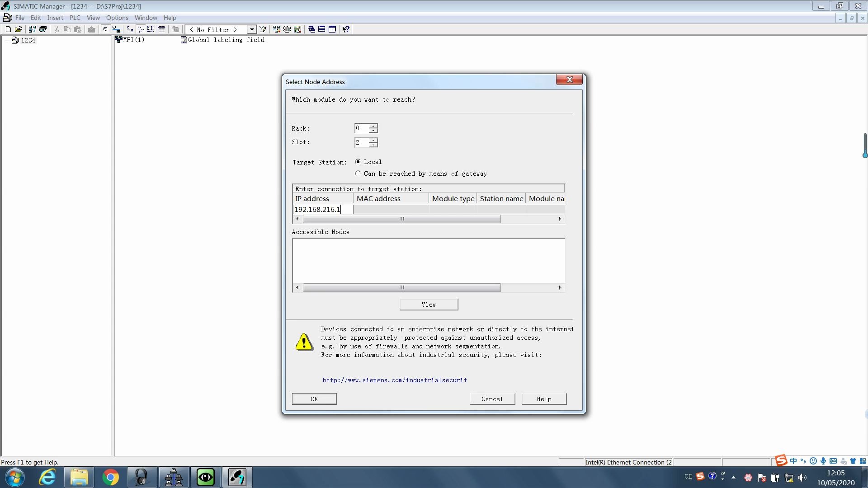This screenshot has width=868, height=488.
Task: Click the Accessible Nodes horizontal scrollbar thumb
Action: pyautogui.click(x=401, y=288)
